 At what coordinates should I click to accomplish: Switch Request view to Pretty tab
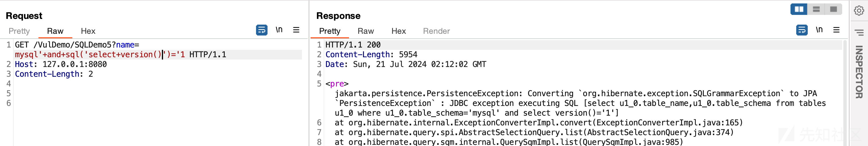coord(19,31)
